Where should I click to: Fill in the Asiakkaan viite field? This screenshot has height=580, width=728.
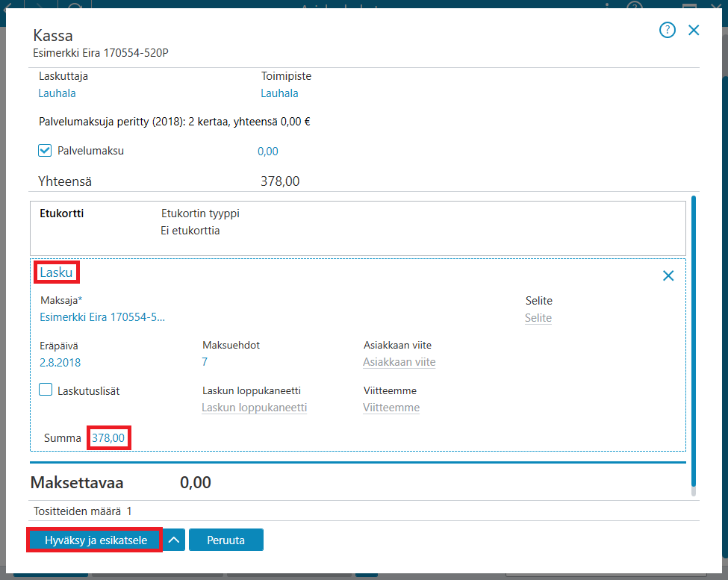399,362
